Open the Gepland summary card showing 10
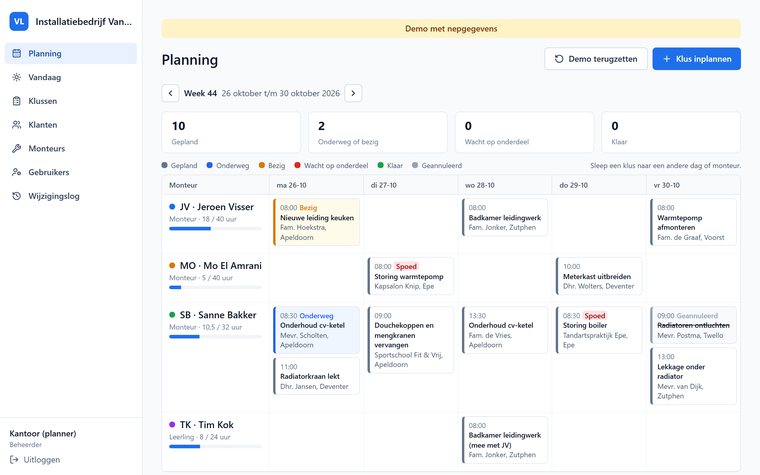760x475 pixels. [x=231, y=132]
